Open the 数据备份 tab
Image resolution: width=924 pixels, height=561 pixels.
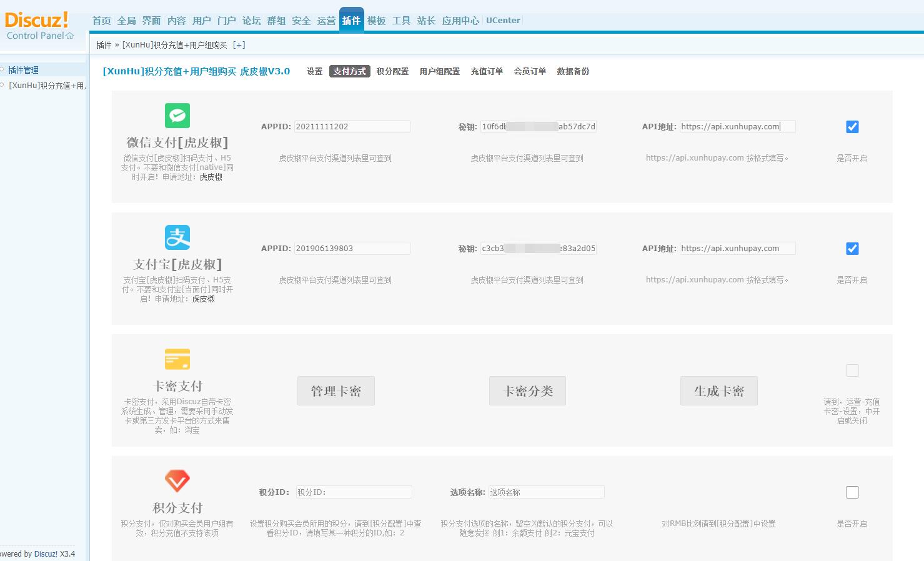(574, 71)
